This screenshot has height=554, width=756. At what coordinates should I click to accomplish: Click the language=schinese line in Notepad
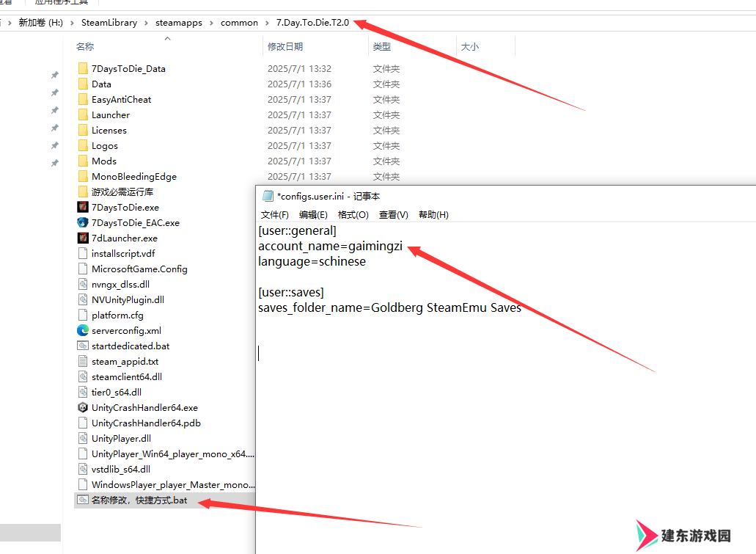point(312,261)
